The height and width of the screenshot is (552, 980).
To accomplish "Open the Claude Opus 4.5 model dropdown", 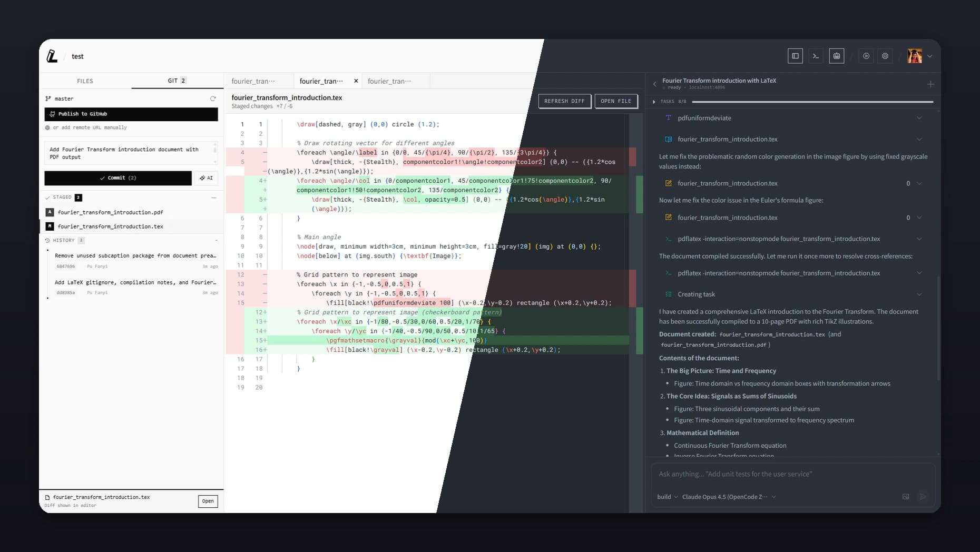I will click(729, 497).
